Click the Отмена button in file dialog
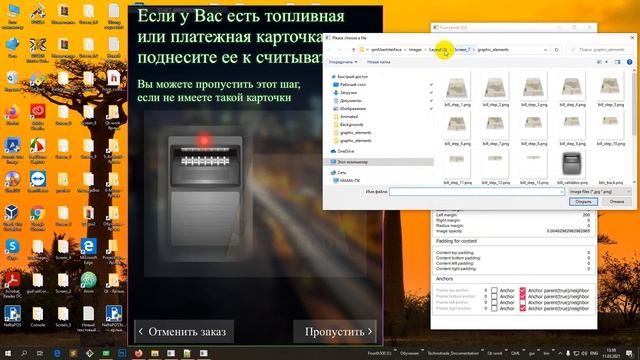 (x=617, y=202)
